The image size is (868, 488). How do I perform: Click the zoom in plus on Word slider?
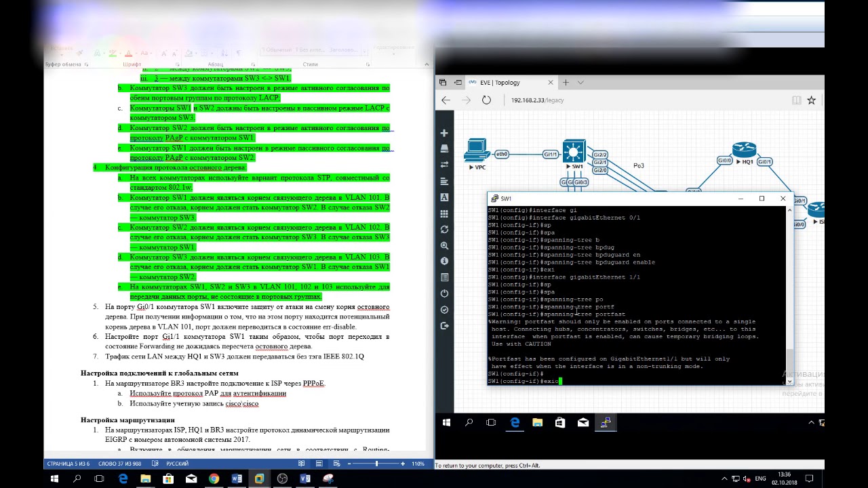tap(403, 464)
